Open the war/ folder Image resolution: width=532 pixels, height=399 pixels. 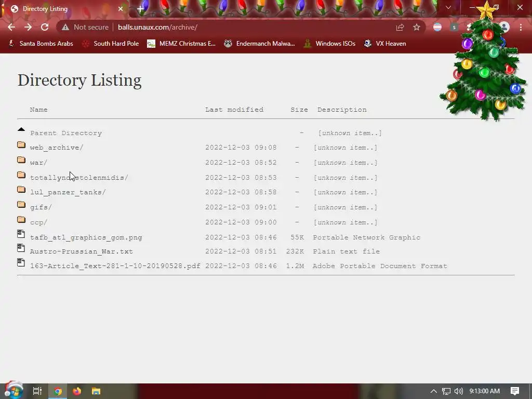[38, 163]
